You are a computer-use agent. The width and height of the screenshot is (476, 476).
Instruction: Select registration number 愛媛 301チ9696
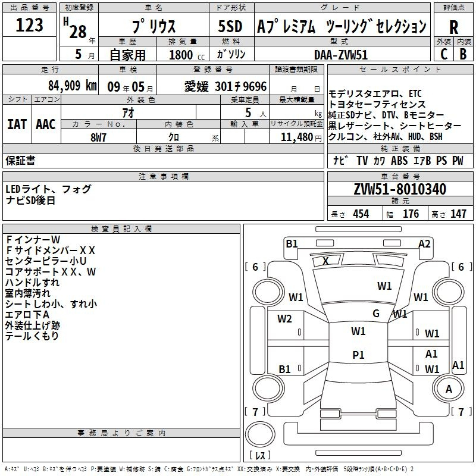coord(226,86)
